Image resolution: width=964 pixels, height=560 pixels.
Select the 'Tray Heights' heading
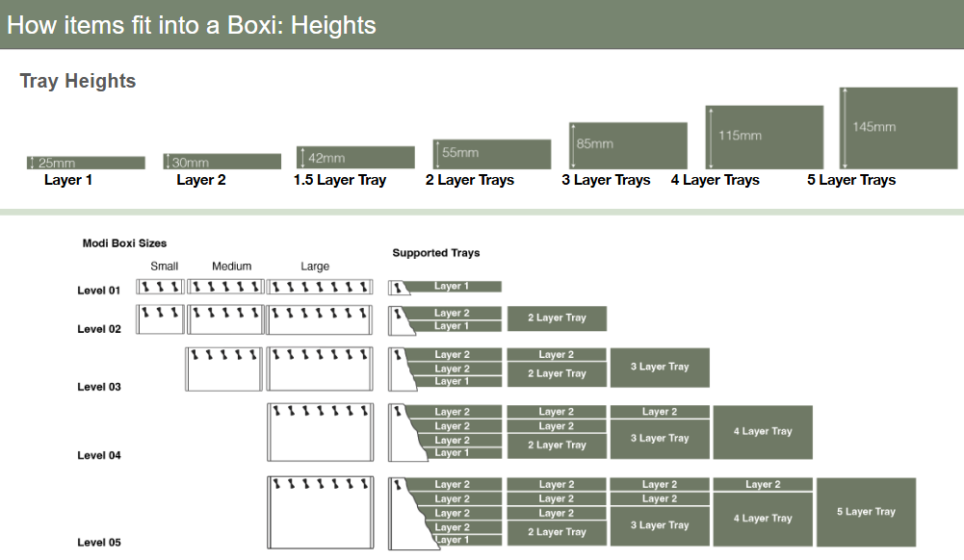[x=77, y=81]
